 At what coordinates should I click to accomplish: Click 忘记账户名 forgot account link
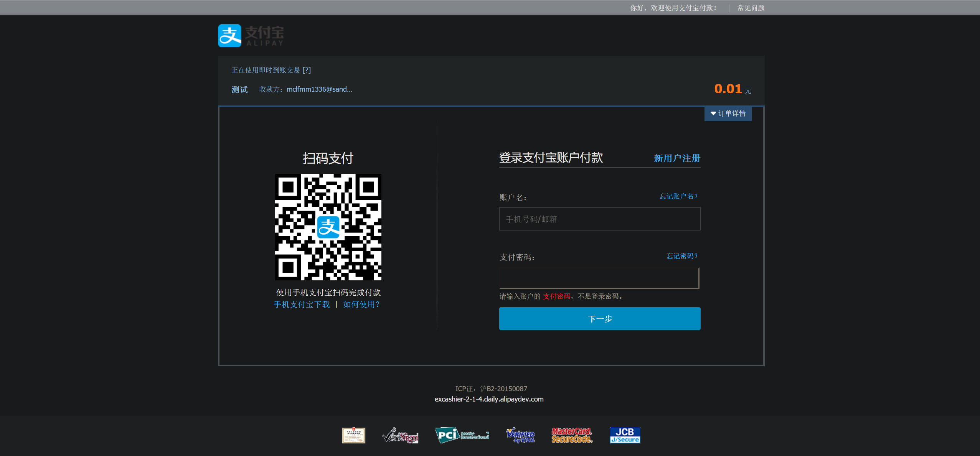pyautogui.click(x=678, y=196)
